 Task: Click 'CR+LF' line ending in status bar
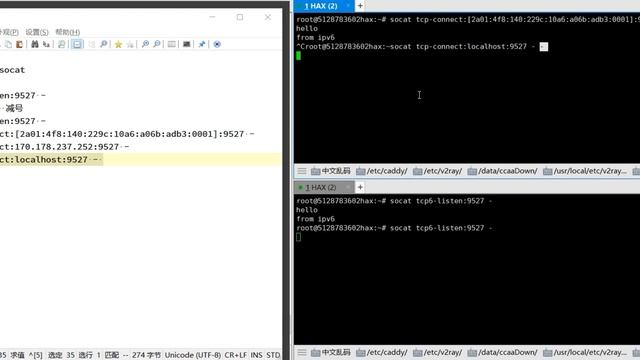236,355
